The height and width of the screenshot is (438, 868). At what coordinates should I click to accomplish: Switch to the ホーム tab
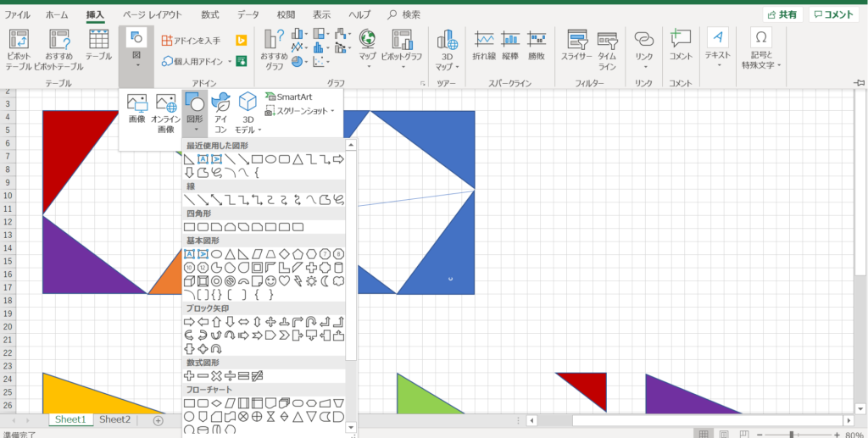coord(57,15)
